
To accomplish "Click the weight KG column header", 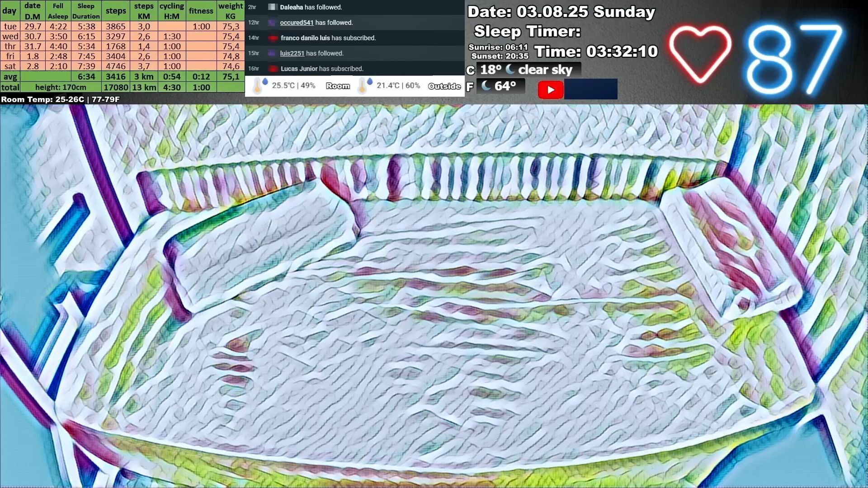I will coord(231,11).
